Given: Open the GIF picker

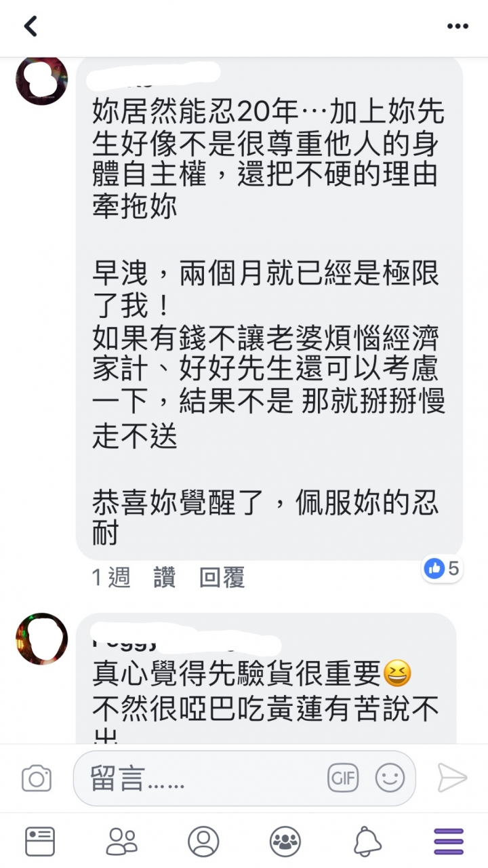Looking at the screenshot, I should click(x=342, y=778).
